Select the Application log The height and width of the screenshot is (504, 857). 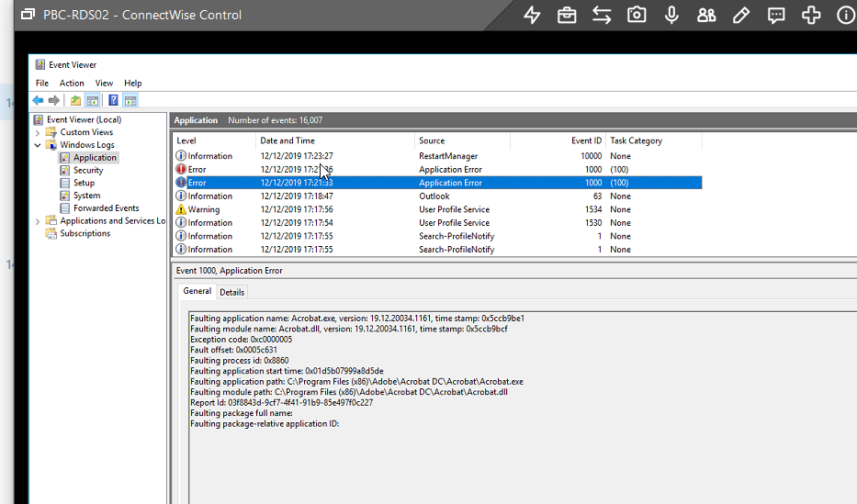95,157
